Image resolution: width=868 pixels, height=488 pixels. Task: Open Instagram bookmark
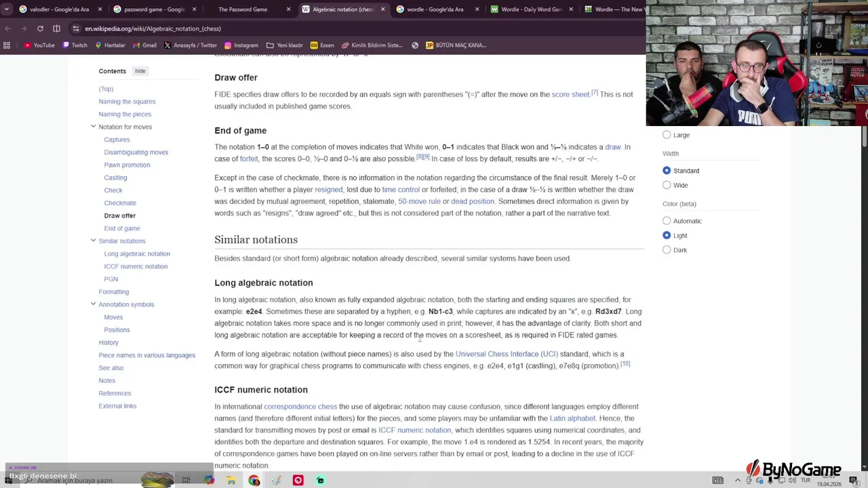click(241, 45)
